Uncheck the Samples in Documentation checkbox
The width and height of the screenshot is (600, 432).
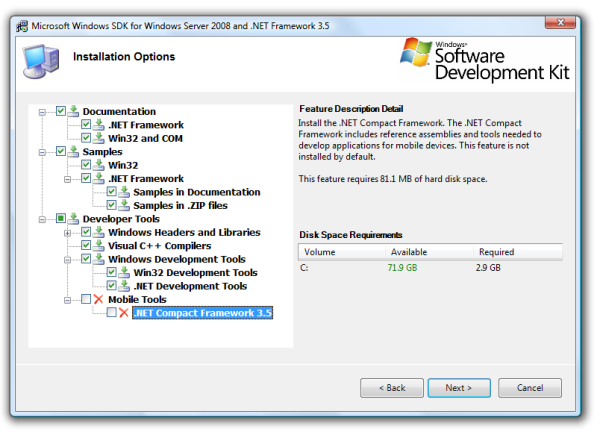pos(111,191)
